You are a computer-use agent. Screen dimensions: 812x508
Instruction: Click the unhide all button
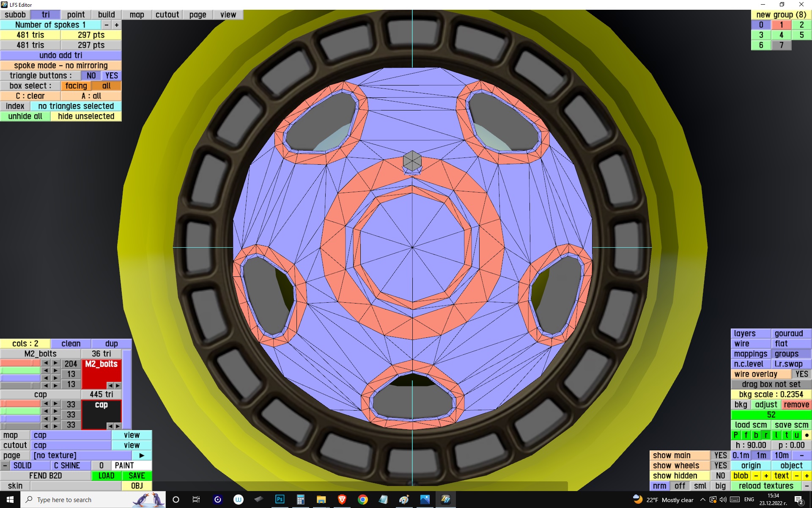[x=25, y=116]
